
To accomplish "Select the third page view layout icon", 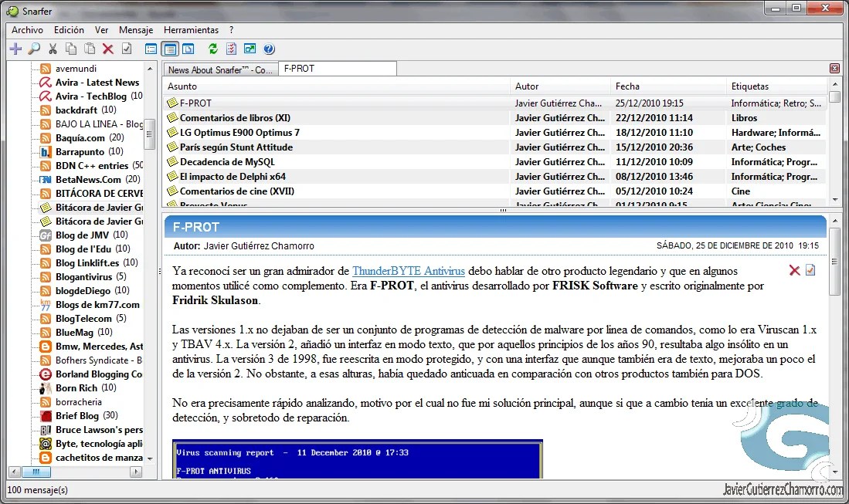I will coord(188,49).
